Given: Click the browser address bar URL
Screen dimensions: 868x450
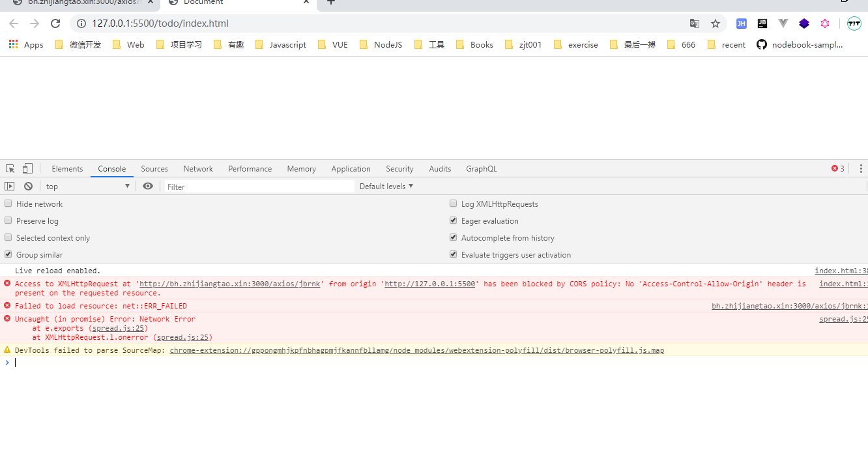Looking at the screenshot, I should (160, 23).
